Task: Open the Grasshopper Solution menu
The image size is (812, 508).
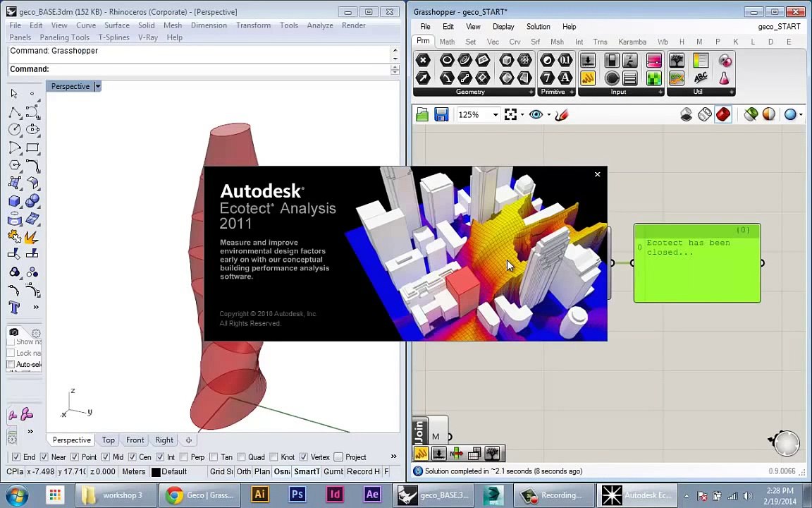Action: 538,26
